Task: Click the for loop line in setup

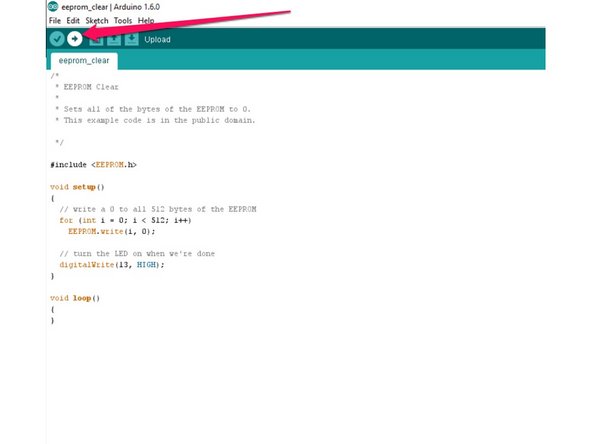Action: [x=125, y=220]
